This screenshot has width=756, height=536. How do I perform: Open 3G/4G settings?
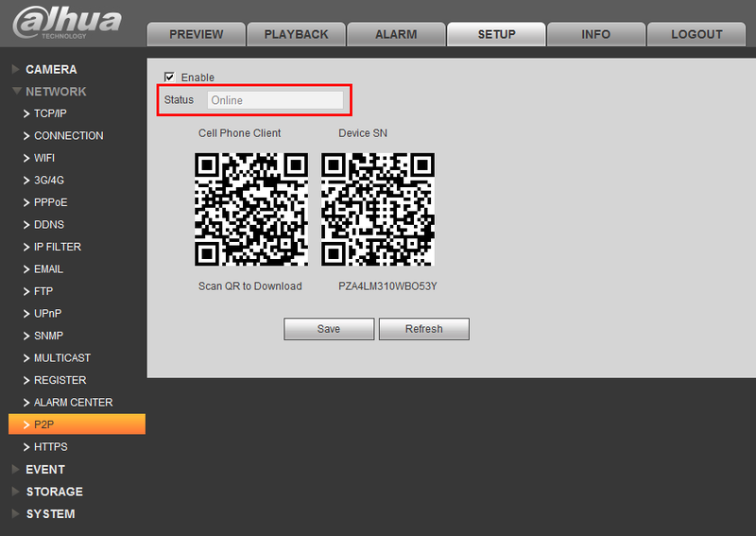tap(49, 181)
